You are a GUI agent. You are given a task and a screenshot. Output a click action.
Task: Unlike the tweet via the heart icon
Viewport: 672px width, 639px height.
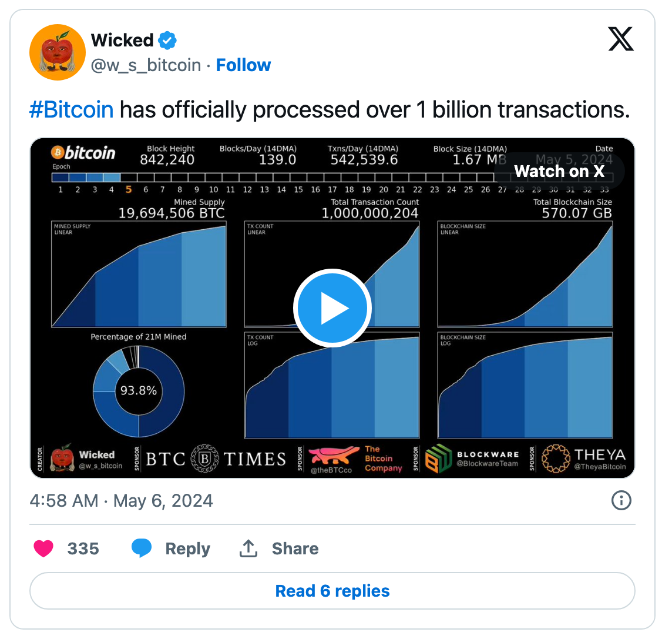[x=43, y=548]
